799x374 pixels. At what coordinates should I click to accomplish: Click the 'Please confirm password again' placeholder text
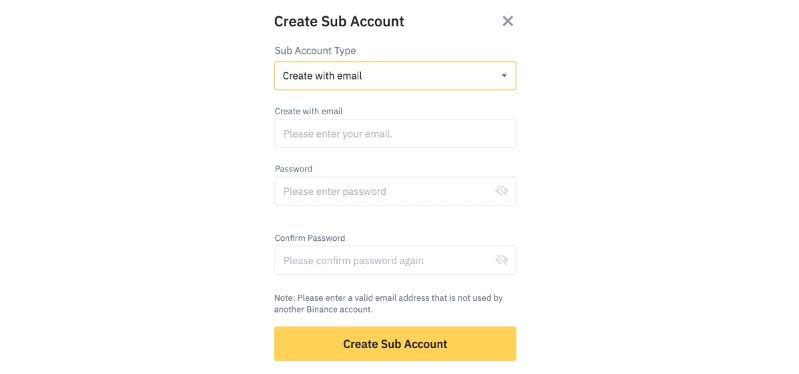pos(353,261)
